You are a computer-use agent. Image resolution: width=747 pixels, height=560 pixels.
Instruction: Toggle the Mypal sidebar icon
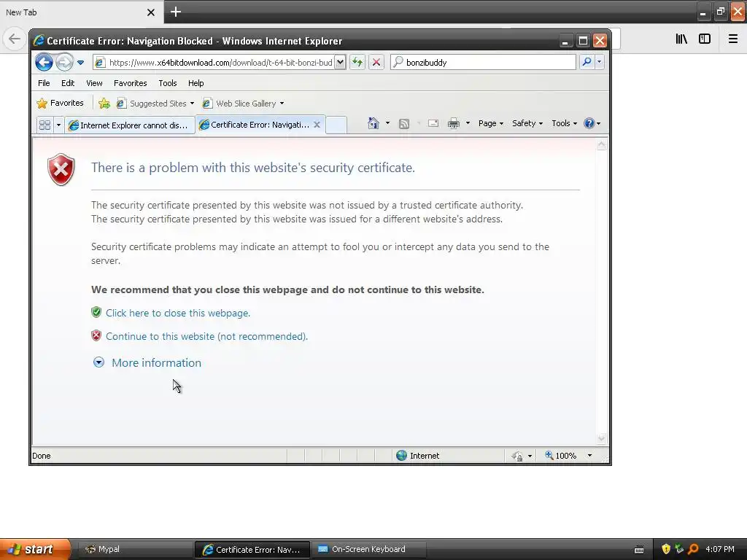705,39
